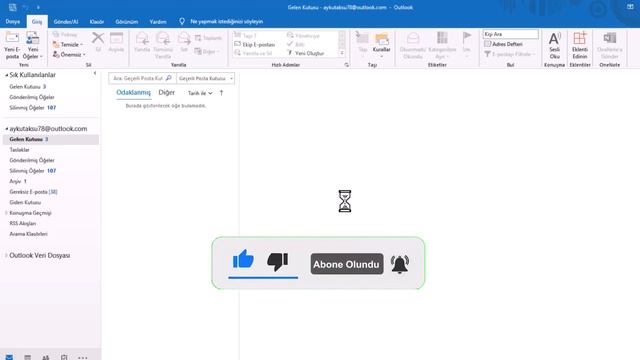This screenshot has width=640, height=360.
Task: Switch to Mail view in navigation bar
Action: pyautogui.click(x=9, y=357)
